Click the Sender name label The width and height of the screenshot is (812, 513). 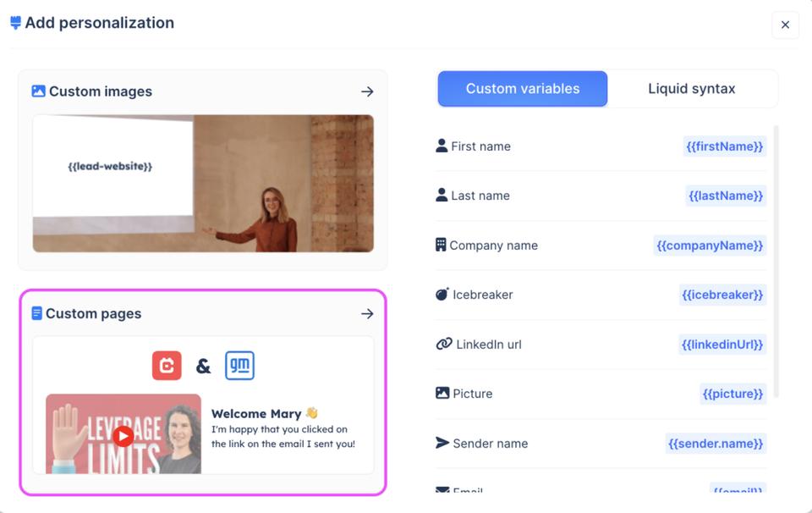491,444
